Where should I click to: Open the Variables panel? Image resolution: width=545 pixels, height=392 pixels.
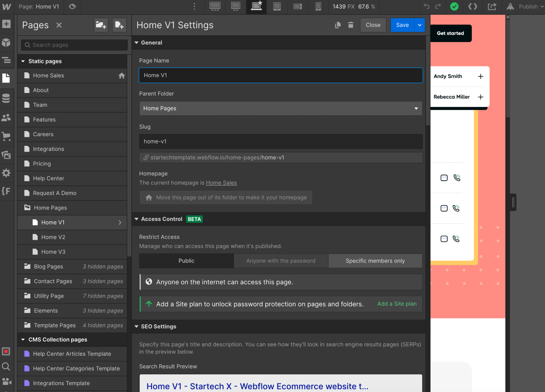(x=6, y=191)
